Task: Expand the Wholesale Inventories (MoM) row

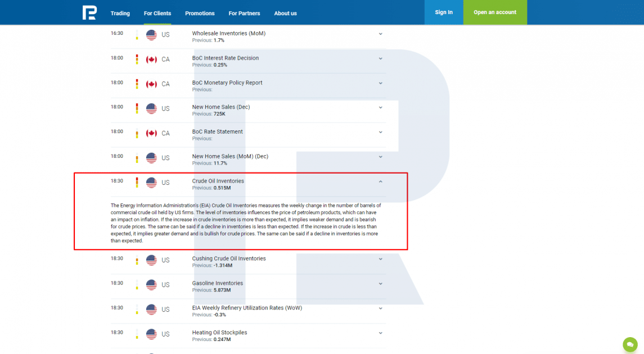Action: point(380,34)
